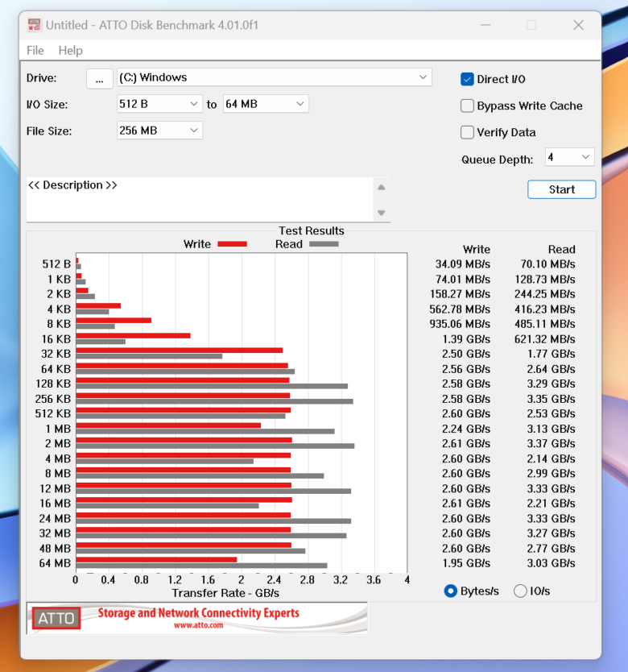The width and height of the screenshot is (628, 672).
Task: Click read value 621.32 MB/s
Action: coord(545,339)
